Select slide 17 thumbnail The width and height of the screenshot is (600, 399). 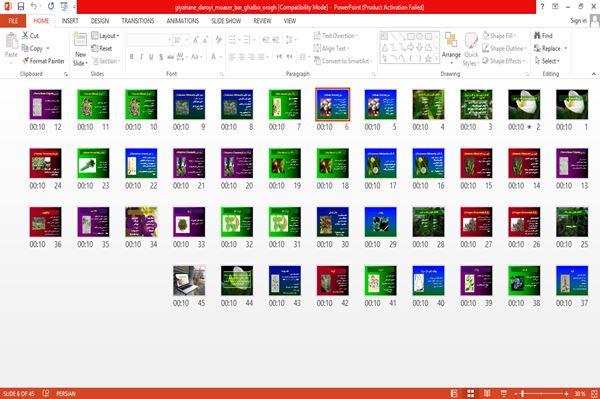[380, 163]
